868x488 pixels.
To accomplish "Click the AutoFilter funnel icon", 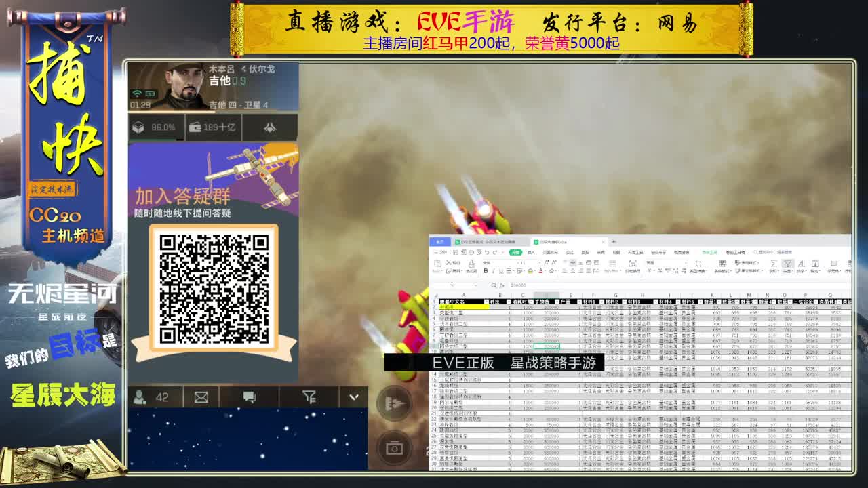I will (787, 264).
